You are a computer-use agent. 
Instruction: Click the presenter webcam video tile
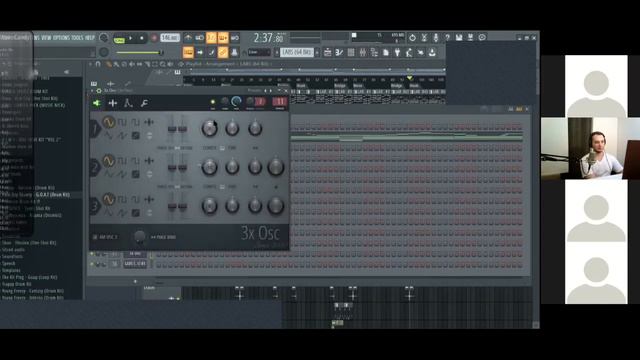pyautogui.click(x=590, y=149)
